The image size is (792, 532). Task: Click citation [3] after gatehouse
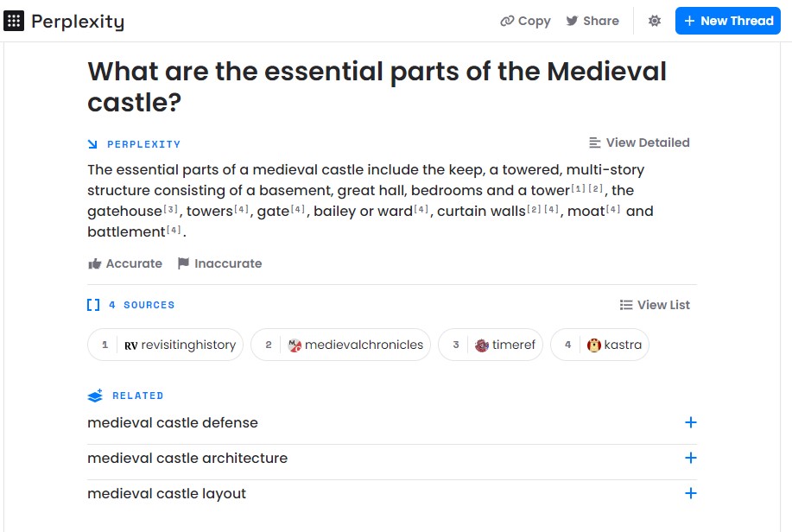click(x=171, y=209)
